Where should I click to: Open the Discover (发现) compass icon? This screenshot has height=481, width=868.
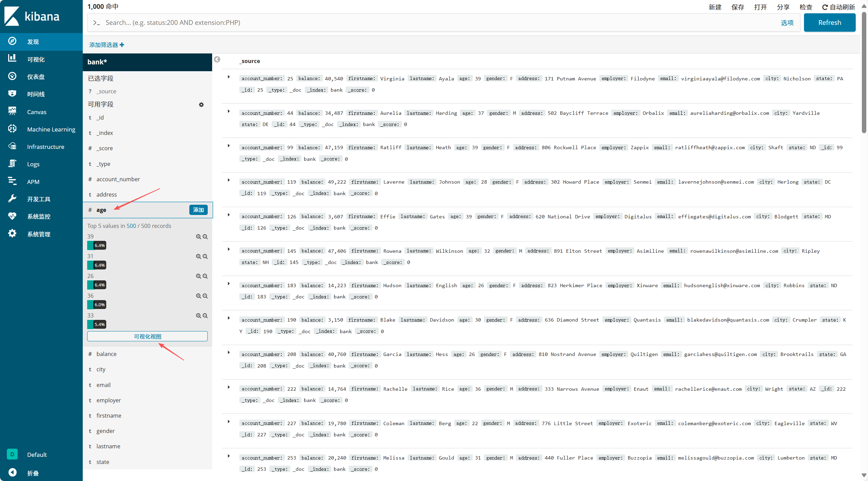tap(12, 41)
